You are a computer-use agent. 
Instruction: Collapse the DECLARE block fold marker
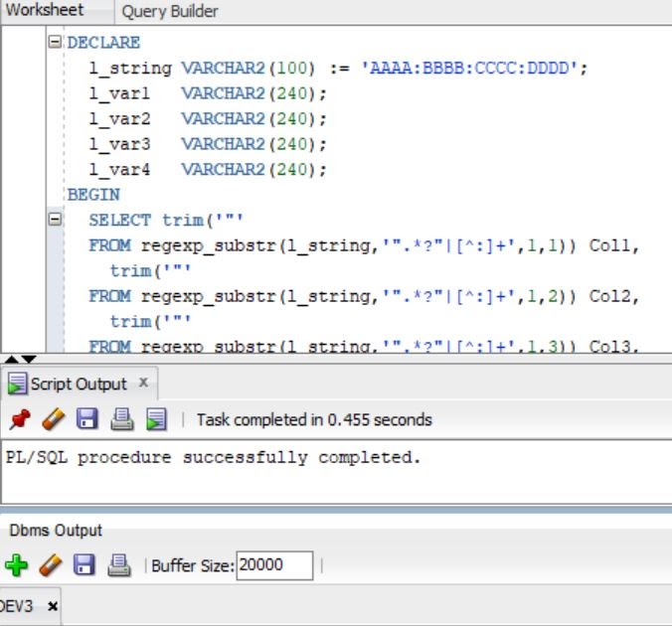[x=55, y=42]
